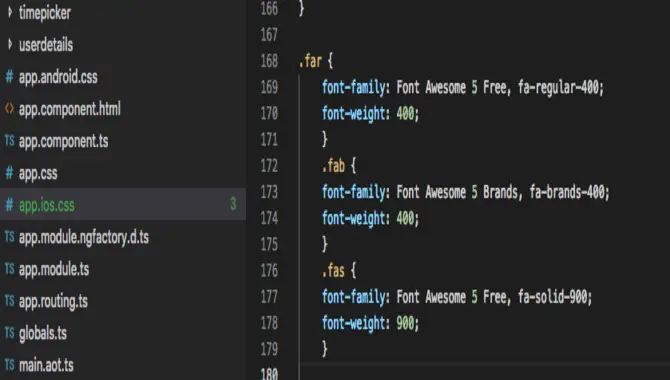Expand the userdetails folder arrow

tap(10, 44)
